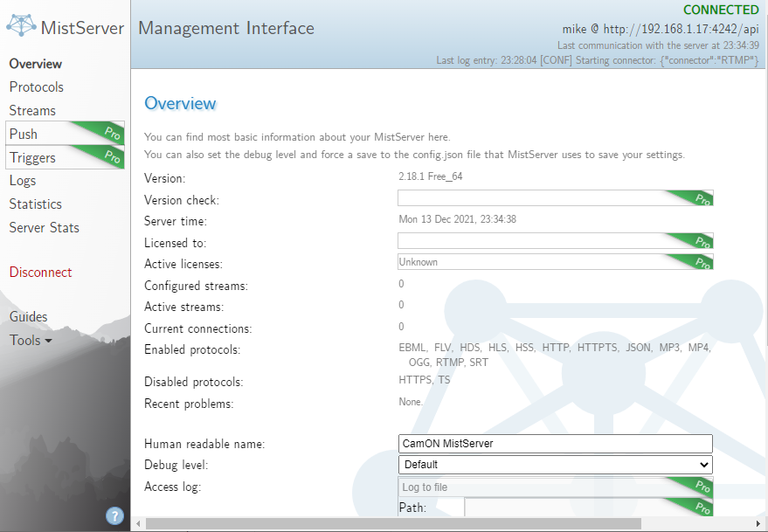
Task: Open the Debug level dropdown
Action: [556, 465]
